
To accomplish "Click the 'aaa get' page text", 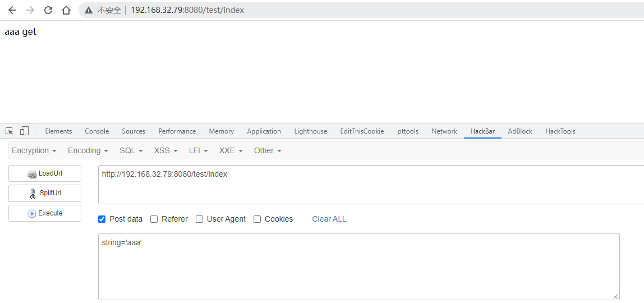I will [20, 31].
